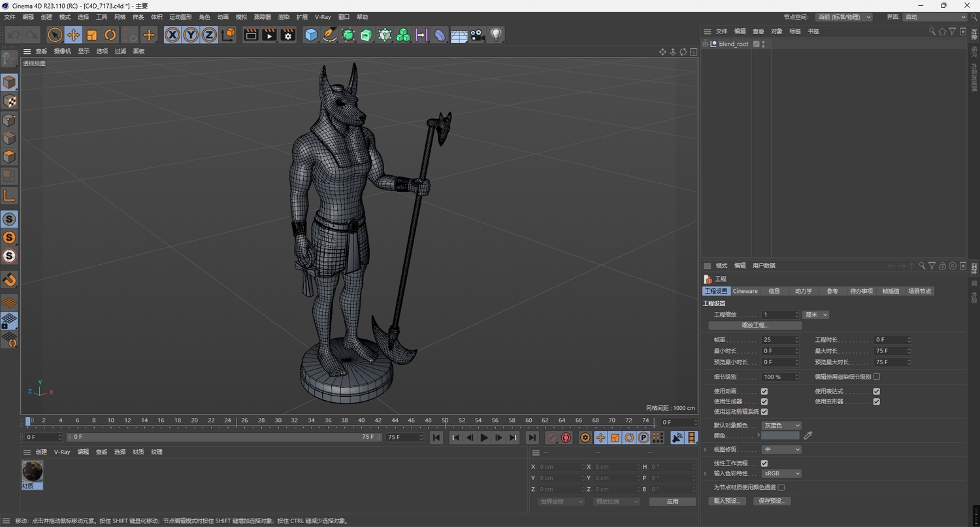Click the 颜色 color swatch field
The height and width of the screenshot is (527, 980).
point(779,435)
